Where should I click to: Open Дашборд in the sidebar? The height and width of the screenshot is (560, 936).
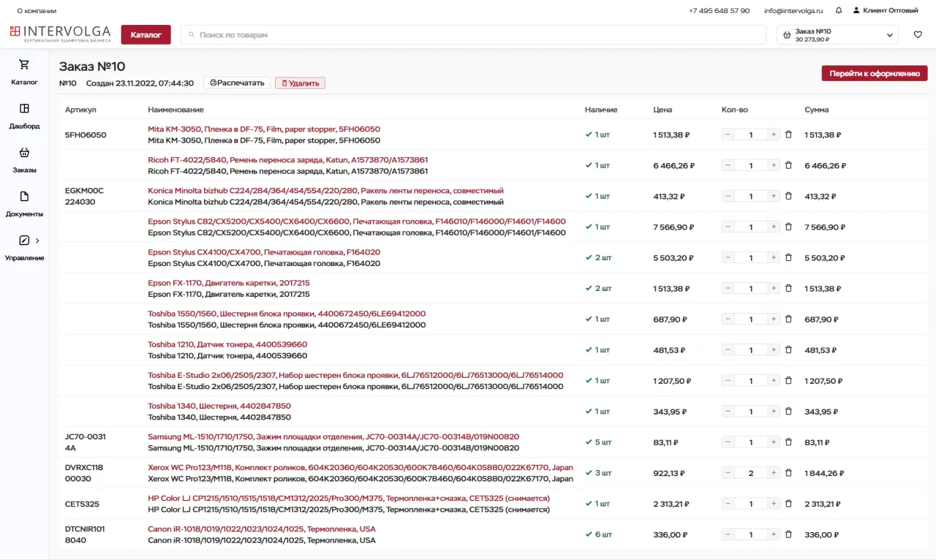point(24,116)
